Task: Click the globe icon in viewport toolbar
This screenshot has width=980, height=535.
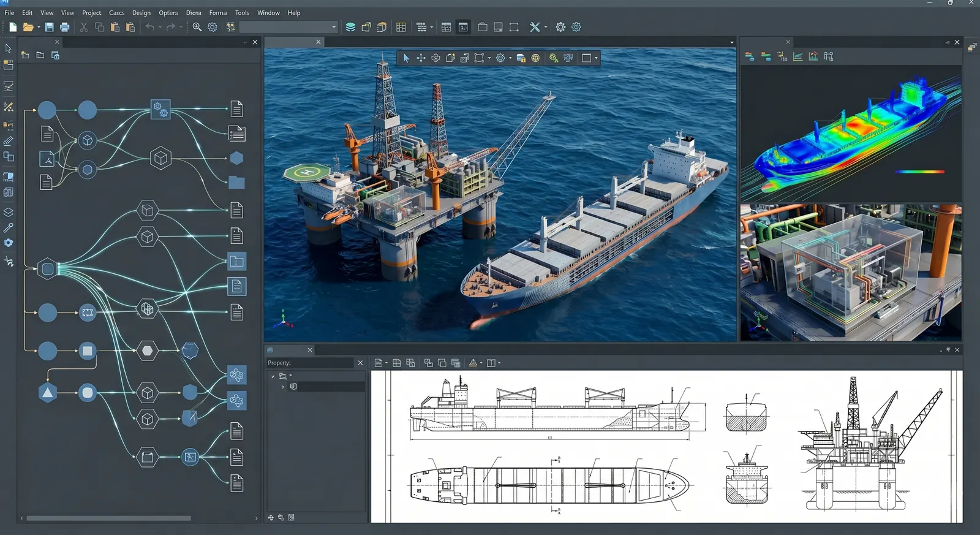Action: pyautogui.click(x=535, y=58)
